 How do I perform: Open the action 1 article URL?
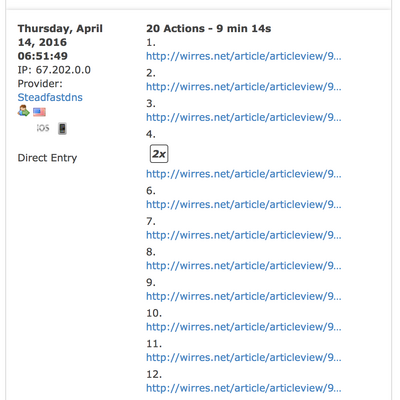(x=244, y=56)
